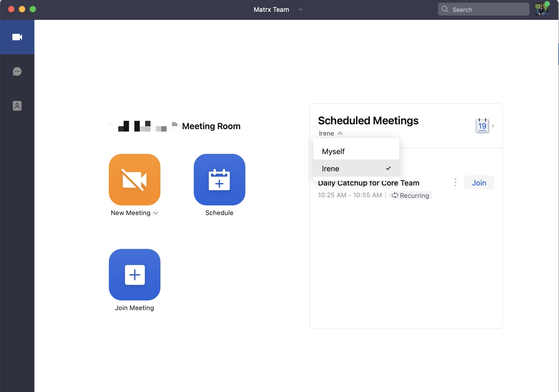Image resolution: width=559 pixels, height=392 pixels.
Task: Go to next day with calendar arrow
Action: pos(493,126)
